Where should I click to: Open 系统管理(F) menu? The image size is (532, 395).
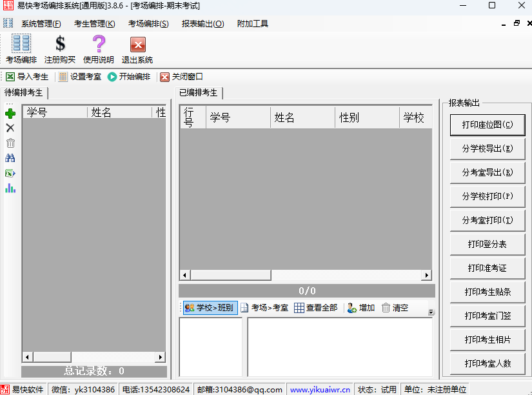pos(41,24)
